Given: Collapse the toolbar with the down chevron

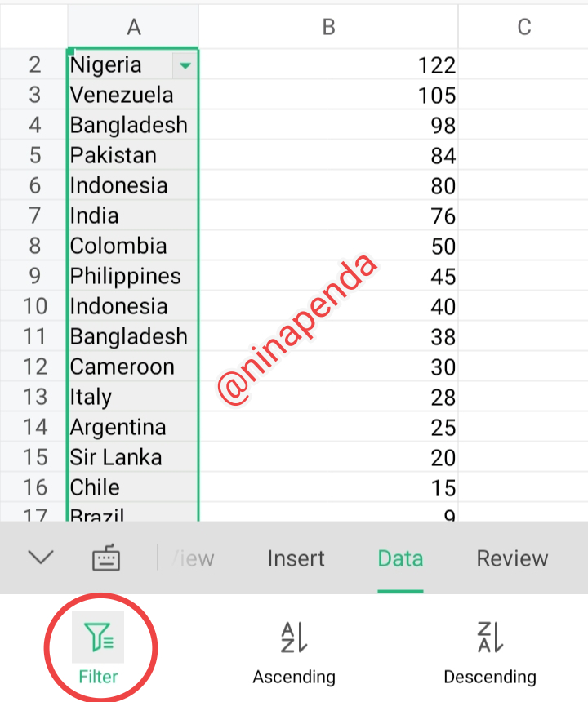Looking at the screenshot, I should 40,558.
